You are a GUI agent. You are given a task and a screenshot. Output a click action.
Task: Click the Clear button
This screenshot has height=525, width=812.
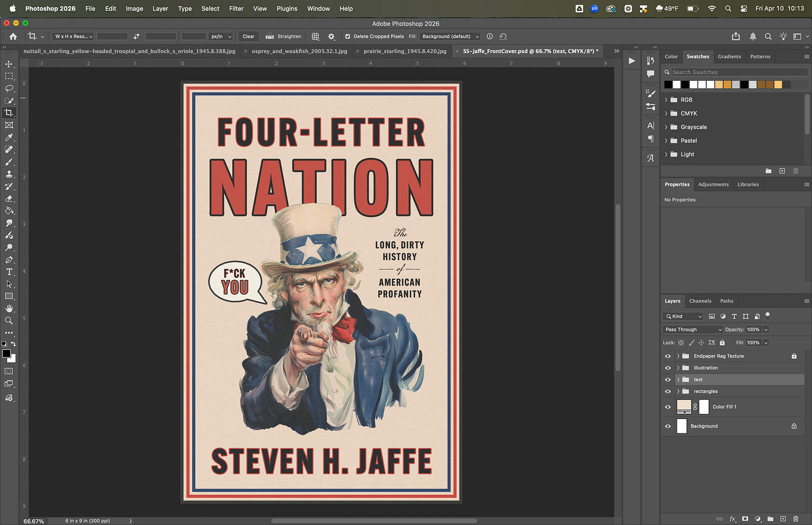click(248, 36)
